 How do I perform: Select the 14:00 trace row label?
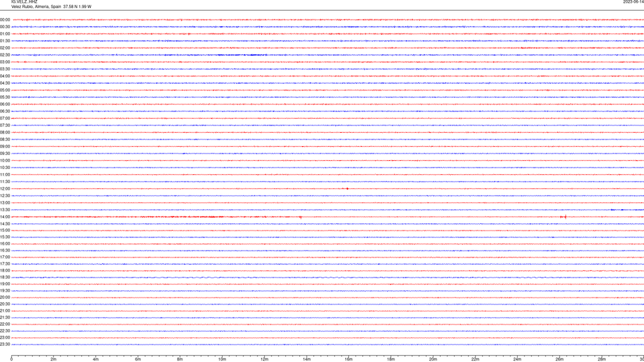tap(5, 217)
